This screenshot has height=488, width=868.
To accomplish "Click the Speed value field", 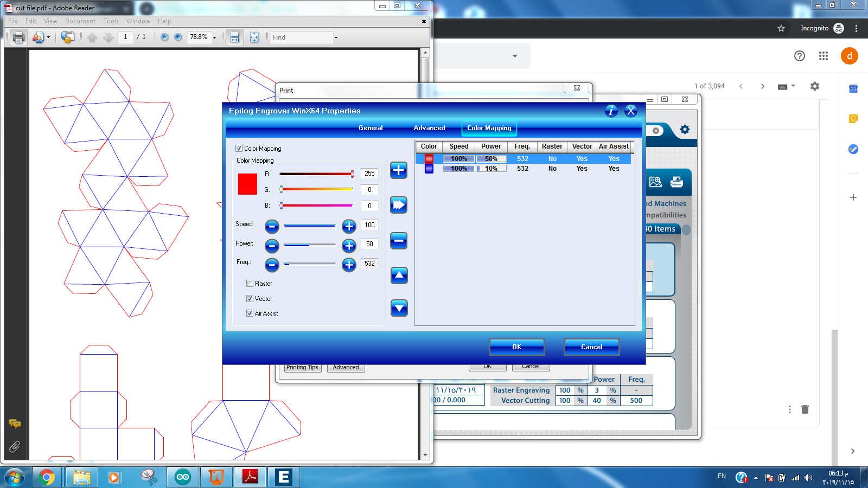I will pos(369,225).
